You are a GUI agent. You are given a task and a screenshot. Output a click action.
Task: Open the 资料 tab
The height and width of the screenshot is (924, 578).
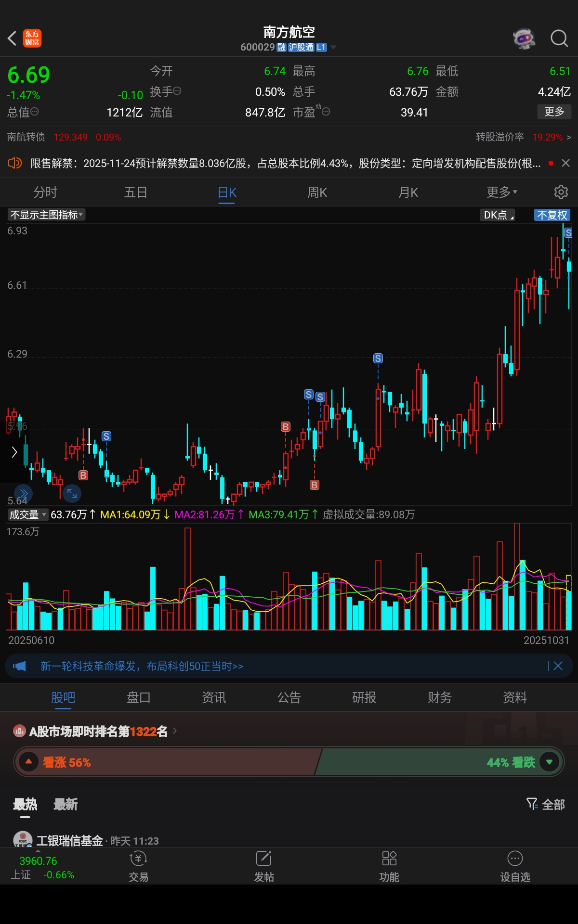point(515,697)
